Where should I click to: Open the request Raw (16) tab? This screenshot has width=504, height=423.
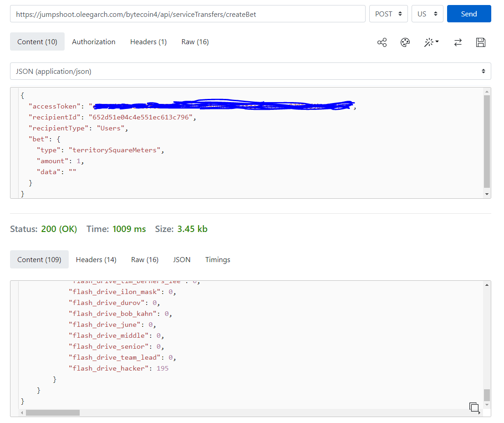coord(195,41)
